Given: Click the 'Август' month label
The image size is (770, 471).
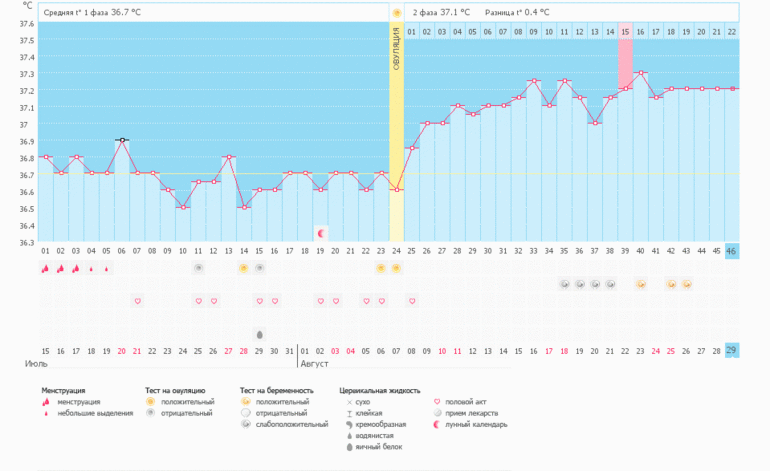Looking at the screenshot, I should click(x=314, y=364).
